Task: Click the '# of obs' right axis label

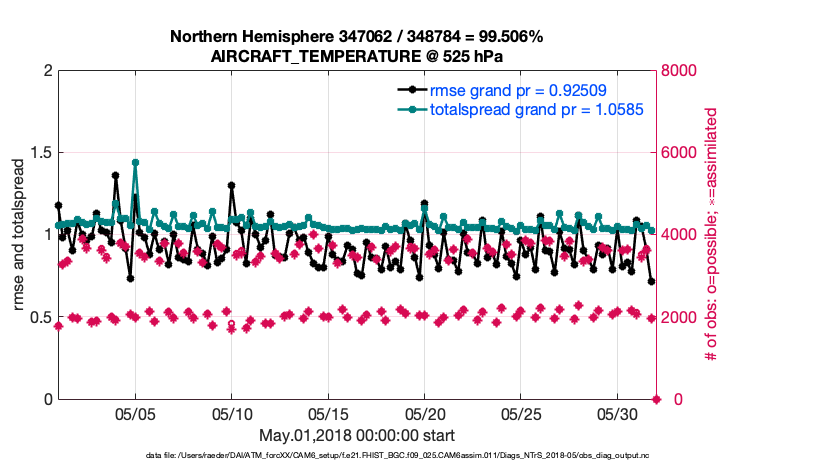Action: click(712, 235)
